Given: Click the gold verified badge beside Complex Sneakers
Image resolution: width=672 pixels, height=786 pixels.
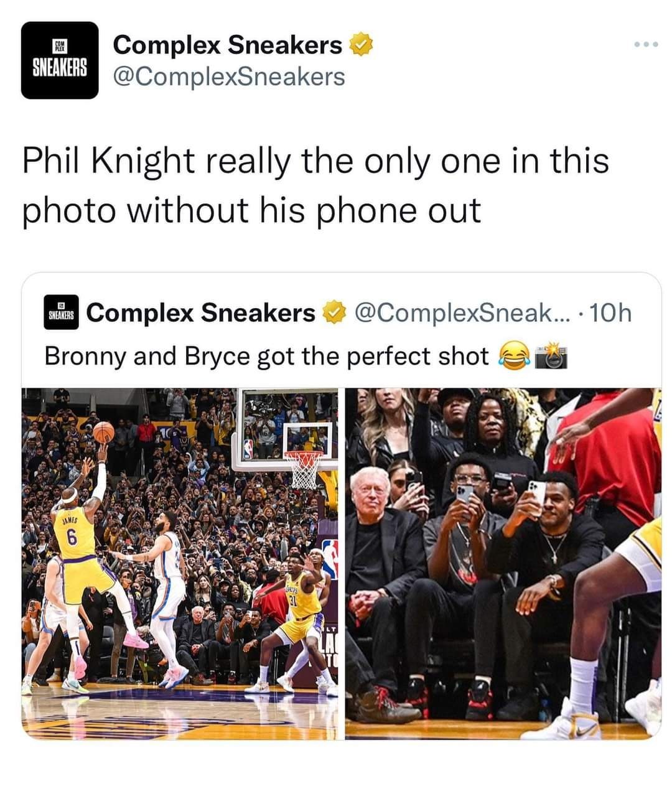Looking at the screenshot, I should (x=362, y=45).
